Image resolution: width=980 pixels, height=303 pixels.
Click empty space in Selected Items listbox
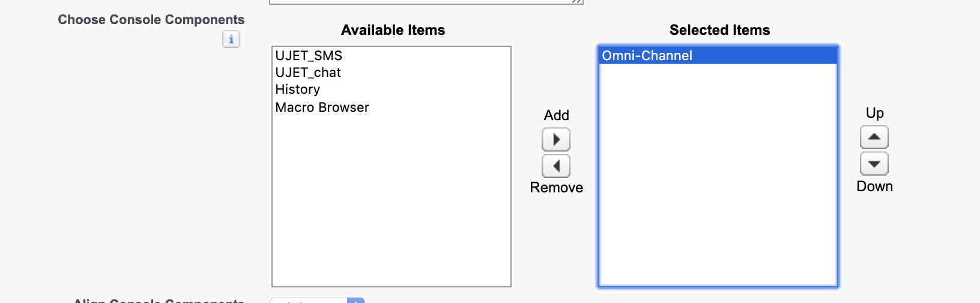click(x=718, y=180)
